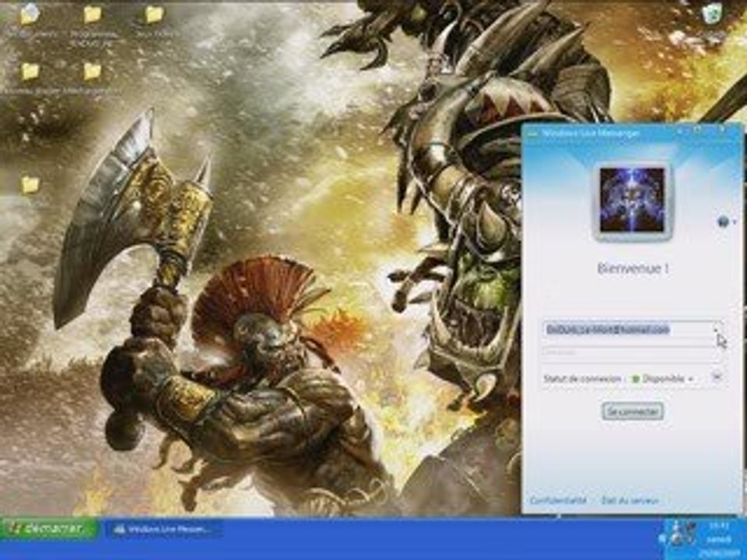Select the Nouveau dossier folder icon
747x560 pixels.
30,72
